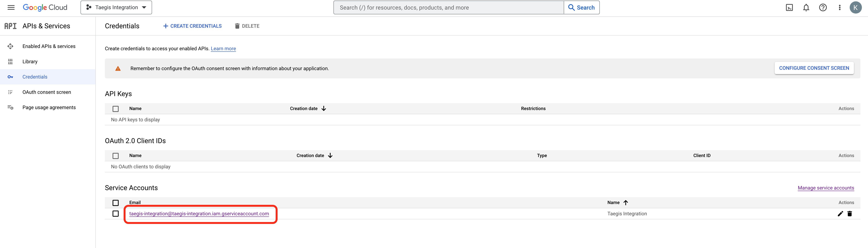Click the No OAuth clients to display text
Image resolution: width=868 pixels, height=248 pixels.
click(x=141, y=167)
